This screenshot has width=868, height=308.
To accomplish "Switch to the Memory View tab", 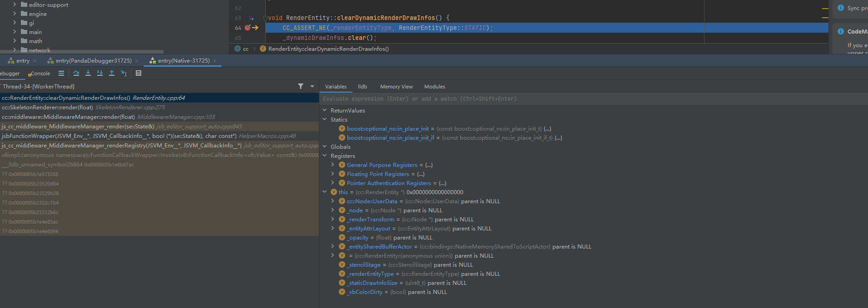I will pos(396,87).
